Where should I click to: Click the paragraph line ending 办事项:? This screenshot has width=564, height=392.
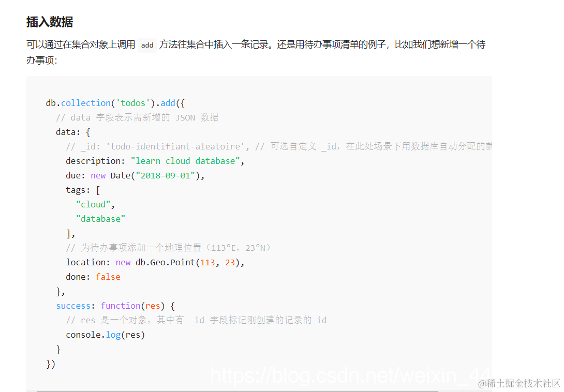[42, 60]
